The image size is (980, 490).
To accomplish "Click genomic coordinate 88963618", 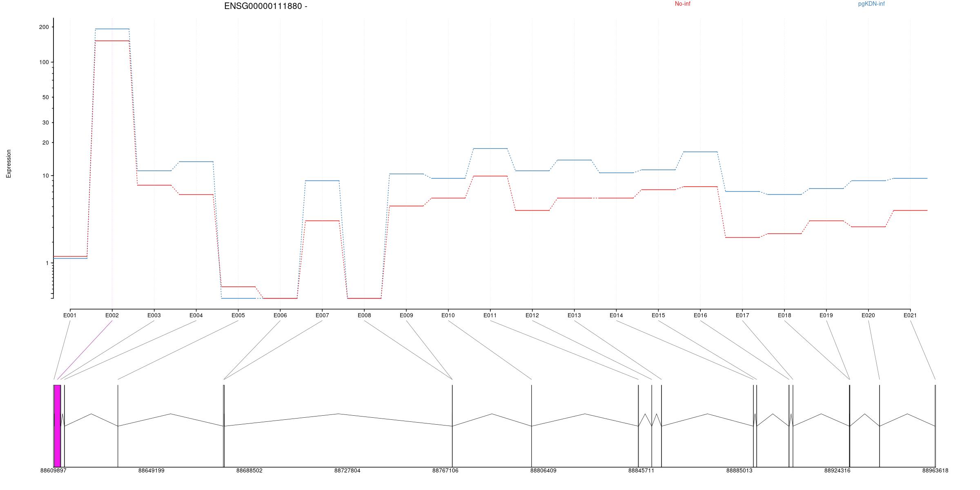I will pos(935,470).
